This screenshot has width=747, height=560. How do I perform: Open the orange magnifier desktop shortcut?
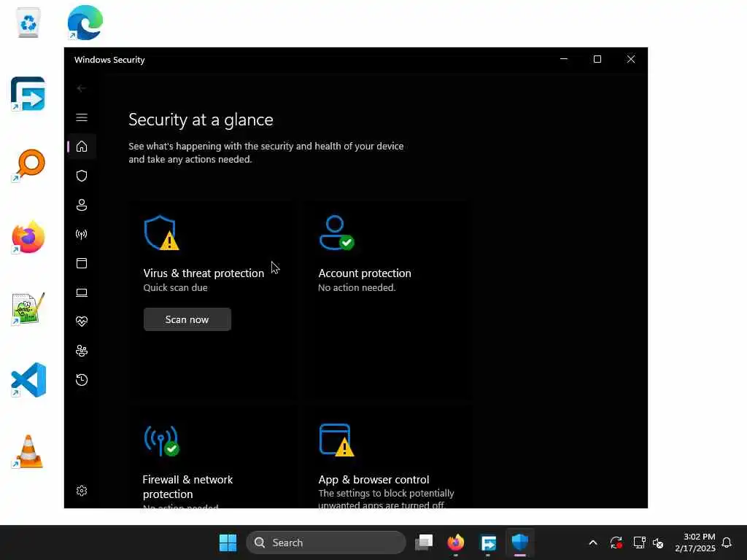(x=28, y=166)
